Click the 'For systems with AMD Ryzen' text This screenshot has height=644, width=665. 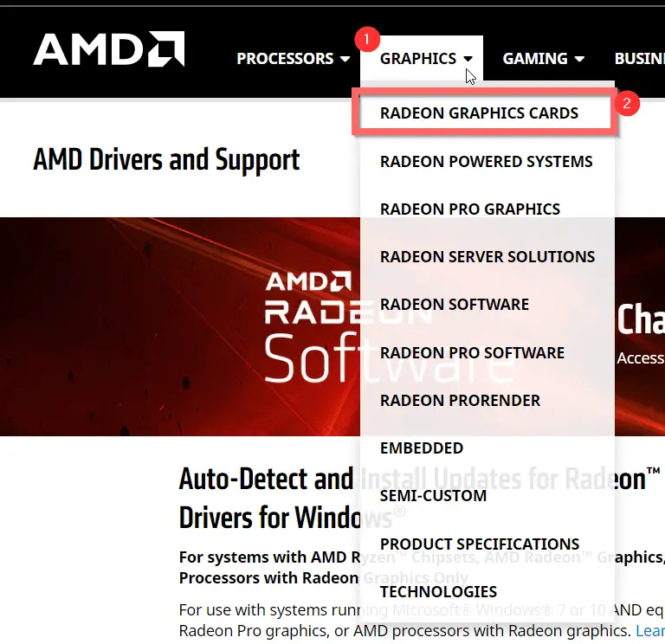[x=422, y=567]
